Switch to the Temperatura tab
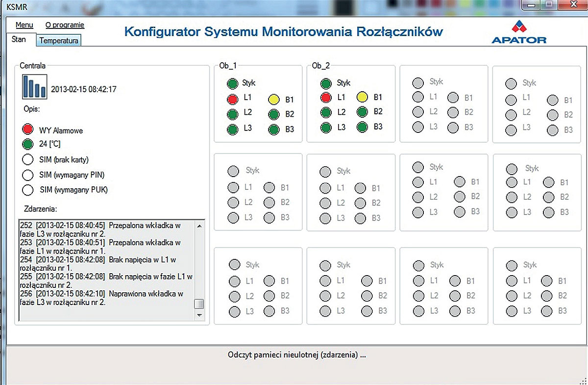Viewport: 588px width, 385px height. click(x=58, y=41)
